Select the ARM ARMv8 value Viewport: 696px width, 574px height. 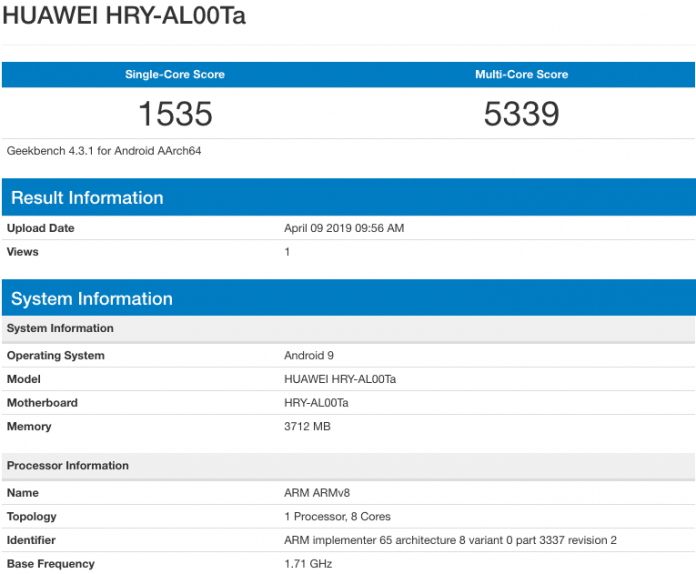pos(317,493)
